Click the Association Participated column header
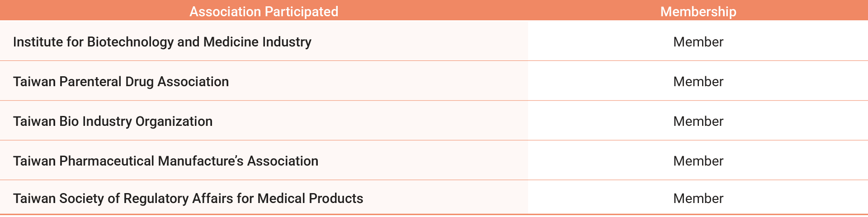 (x=264, y=11)
